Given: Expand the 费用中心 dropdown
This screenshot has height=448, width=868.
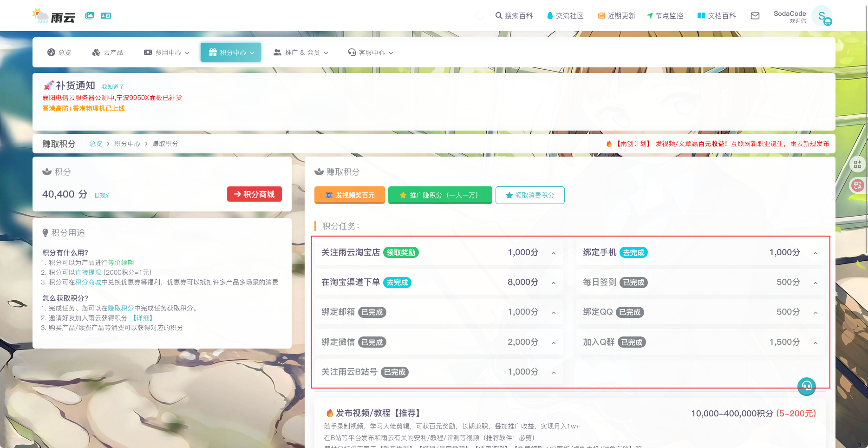Looking at the screenshot, I should 166,52.
